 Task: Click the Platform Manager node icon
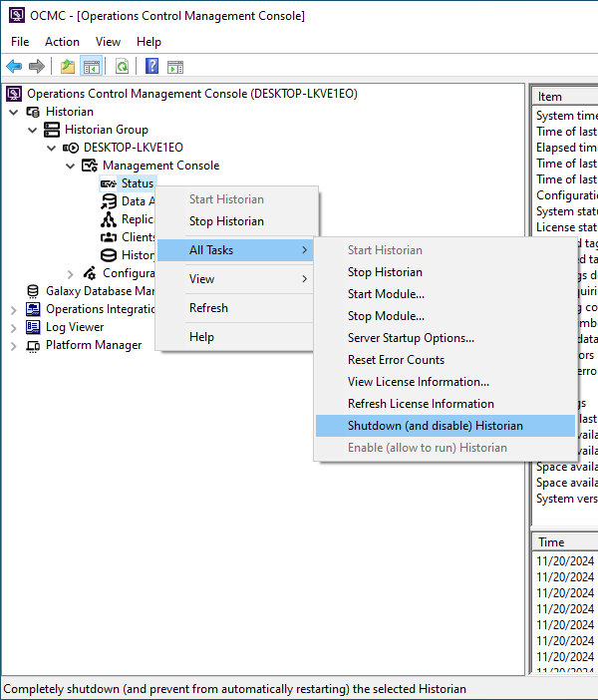pyautogui.click(x=33, y=345)
